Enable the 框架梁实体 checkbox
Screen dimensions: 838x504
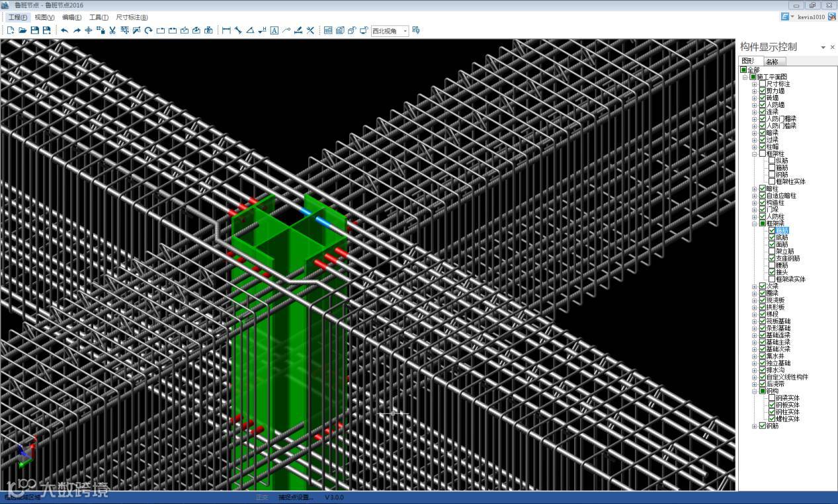pos(772,279)
